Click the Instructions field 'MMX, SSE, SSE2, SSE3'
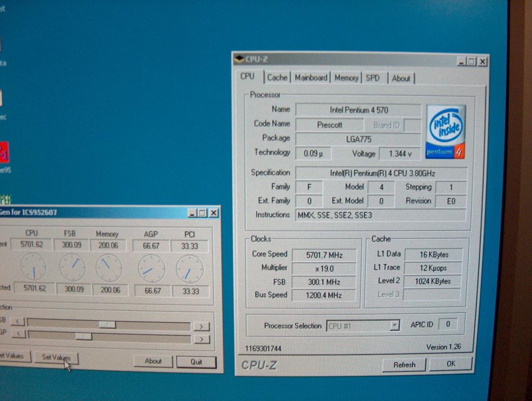This screenshot has width=532, height=401. tap(380, 215)
